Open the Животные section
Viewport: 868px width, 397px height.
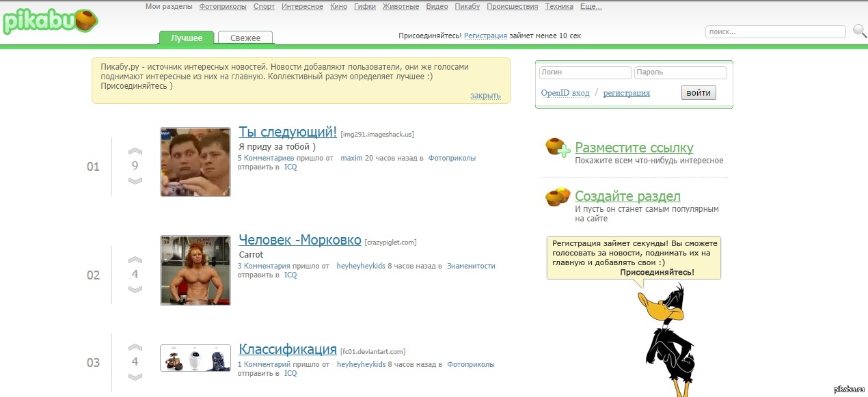pos(401,6)
